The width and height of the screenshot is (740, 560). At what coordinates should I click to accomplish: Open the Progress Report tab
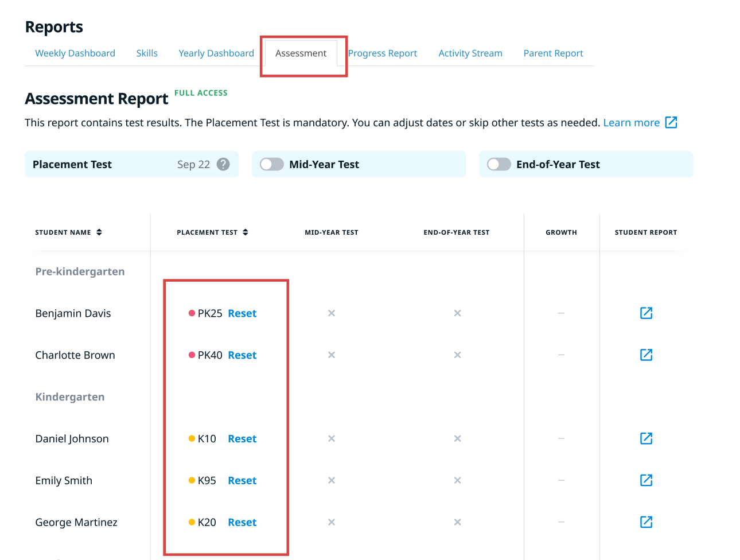tap(383, 53)
